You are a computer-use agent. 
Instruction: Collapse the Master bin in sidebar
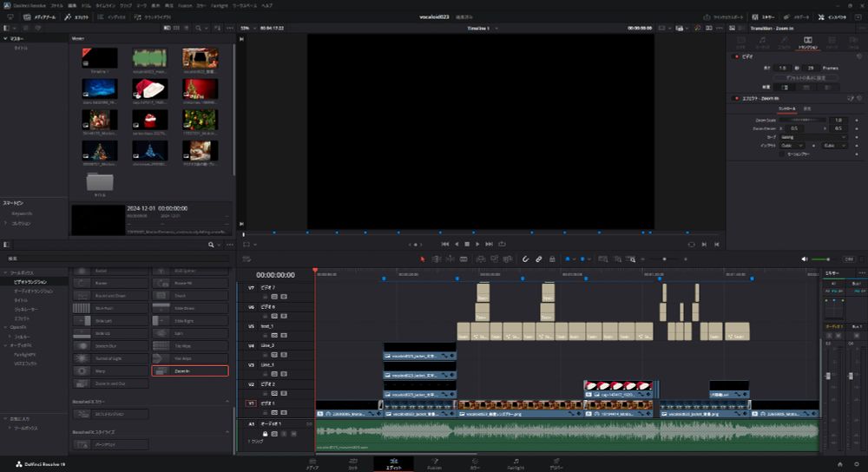coord(6,39)
